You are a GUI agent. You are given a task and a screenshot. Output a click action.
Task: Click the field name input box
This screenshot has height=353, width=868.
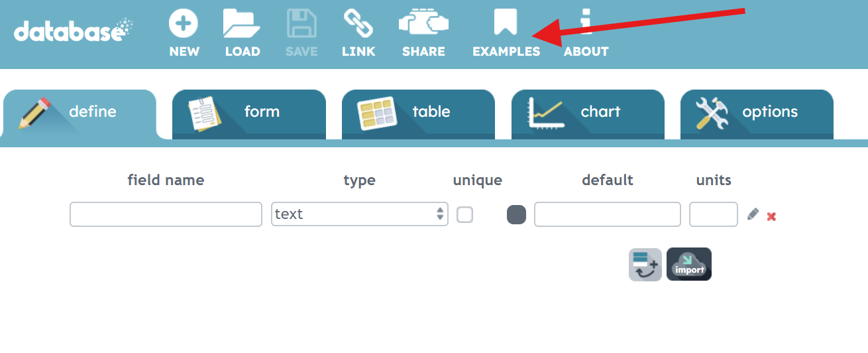[166, 214]
